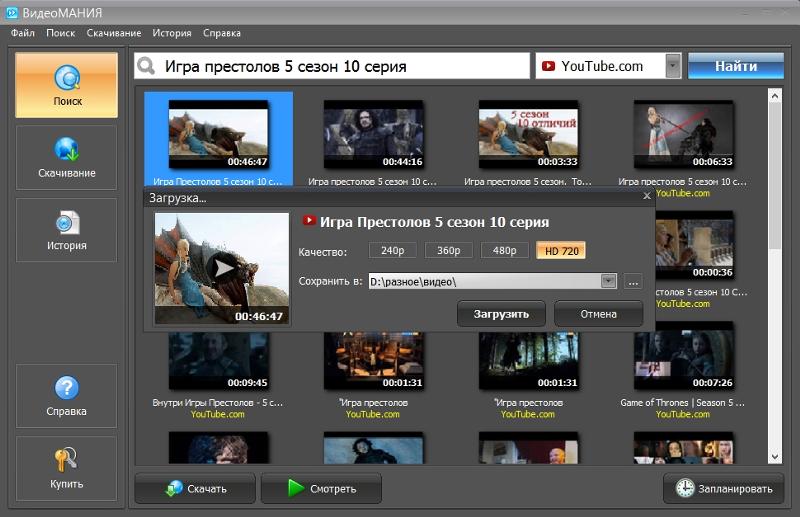Open the Скачивание section in the sidebar
This screenshot has width=800, height=517.
coord(66,158)
